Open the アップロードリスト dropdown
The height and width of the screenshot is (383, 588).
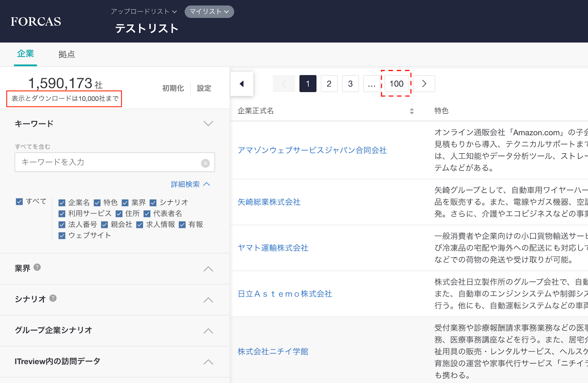[144, 12]
